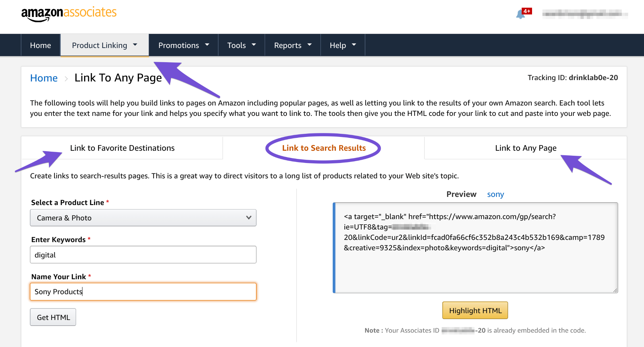Focus the Enter Keywords field
644x347 pixels.
coord(143,255)
